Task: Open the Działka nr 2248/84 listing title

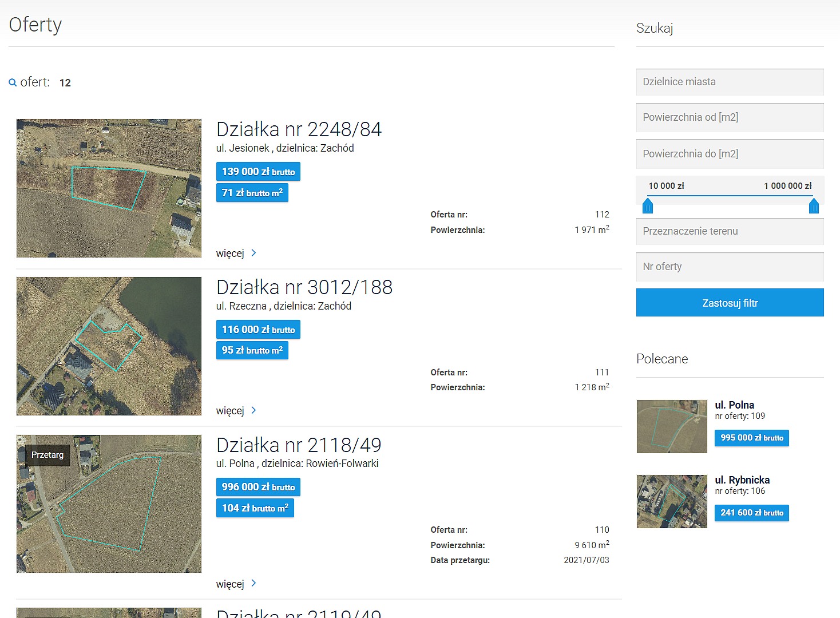Action: tap(299, 129)
